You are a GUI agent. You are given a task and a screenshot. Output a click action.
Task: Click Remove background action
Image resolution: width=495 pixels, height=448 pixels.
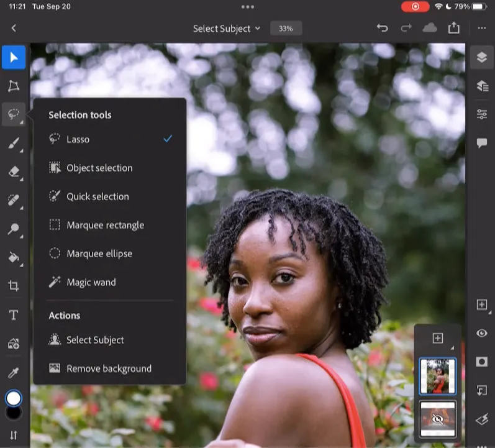(x=109, y=368)
